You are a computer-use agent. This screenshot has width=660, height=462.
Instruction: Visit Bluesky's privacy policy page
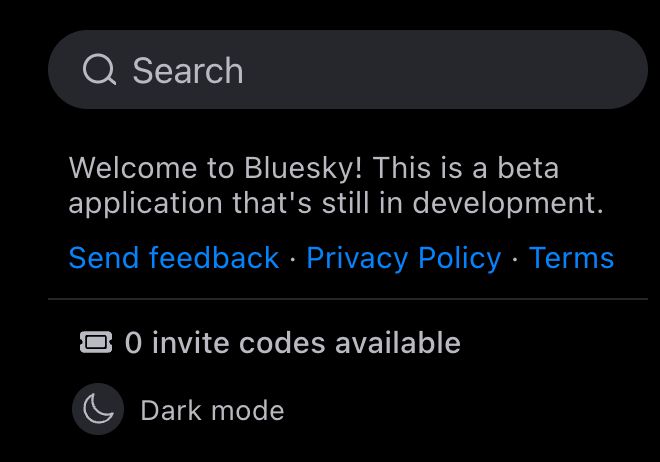(x=403, y=258)
